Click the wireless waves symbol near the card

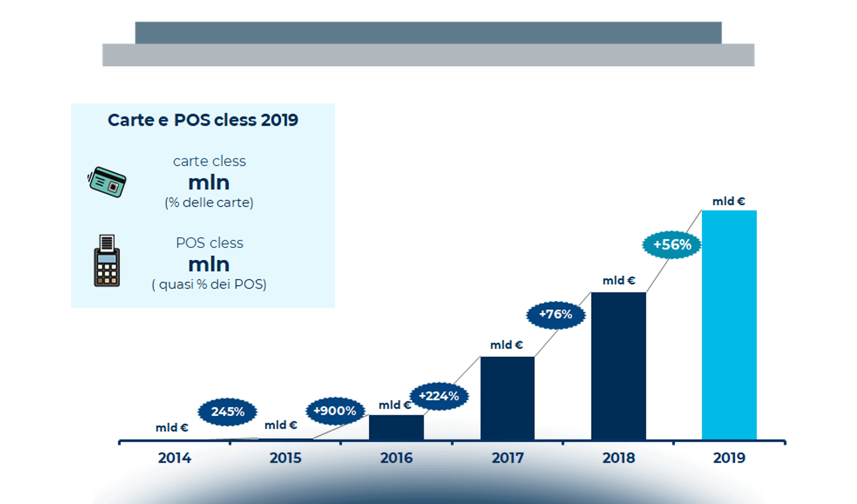(x=91, y=176)
